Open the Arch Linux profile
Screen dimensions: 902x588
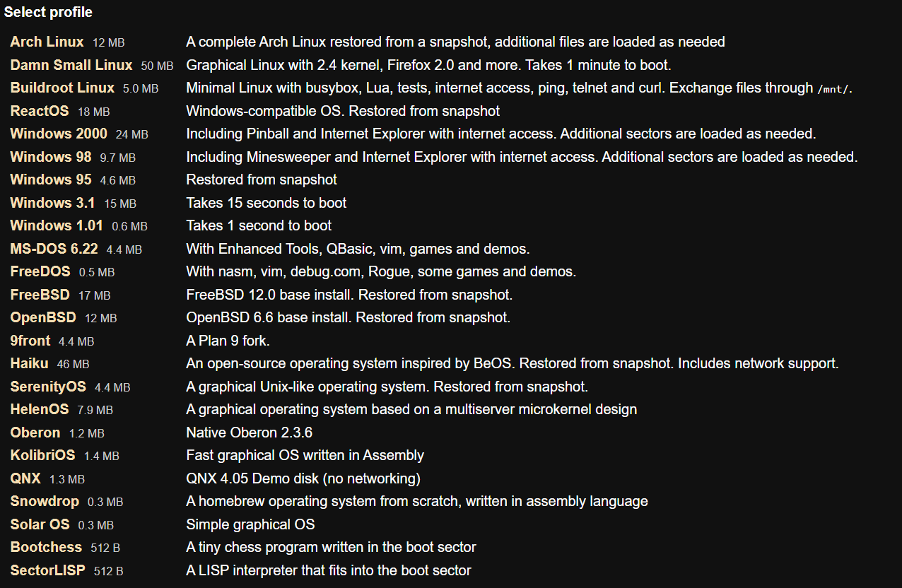[47, 42]
